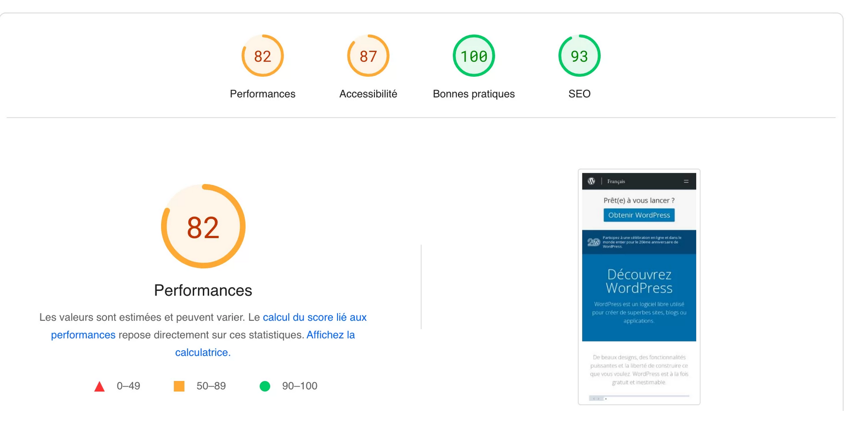Click the orange square 50–89 legend icon
868x435 pixels.
click(x=179, y=386)
